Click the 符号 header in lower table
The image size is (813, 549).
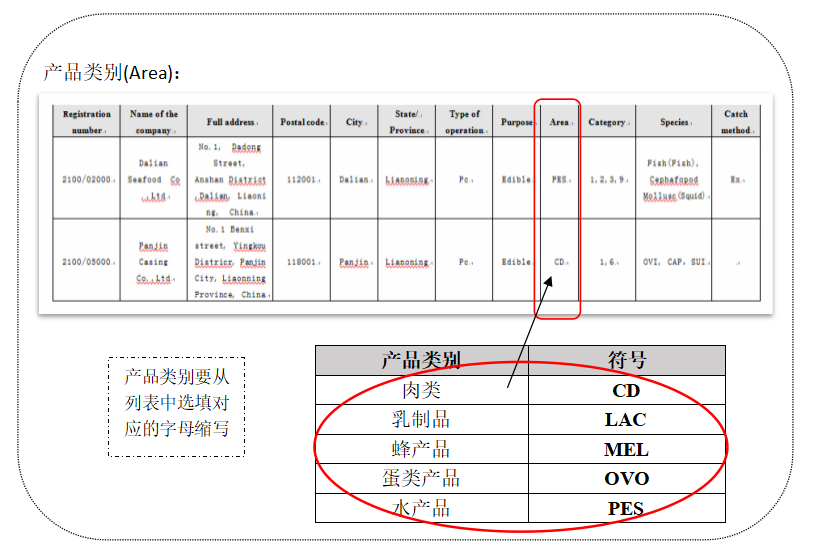tap(627, 360)
